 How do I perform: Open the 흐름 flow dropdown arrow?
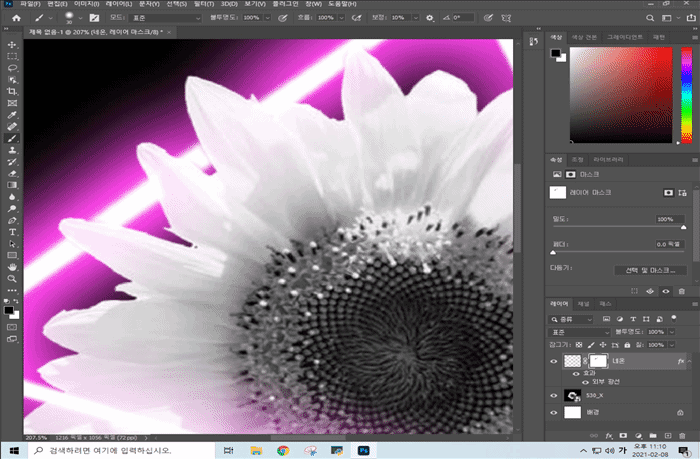(342, 18)
